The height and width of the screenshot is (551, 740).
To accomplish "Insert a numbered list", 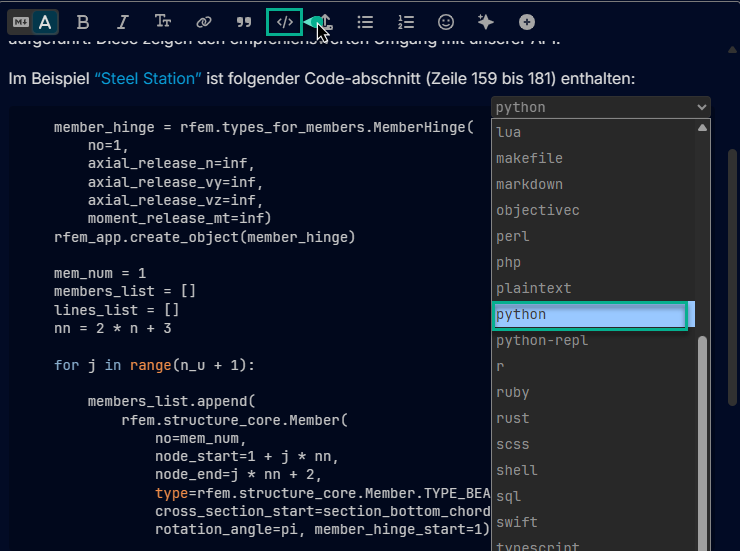I will pyautogui.click(x=406, y=21).
